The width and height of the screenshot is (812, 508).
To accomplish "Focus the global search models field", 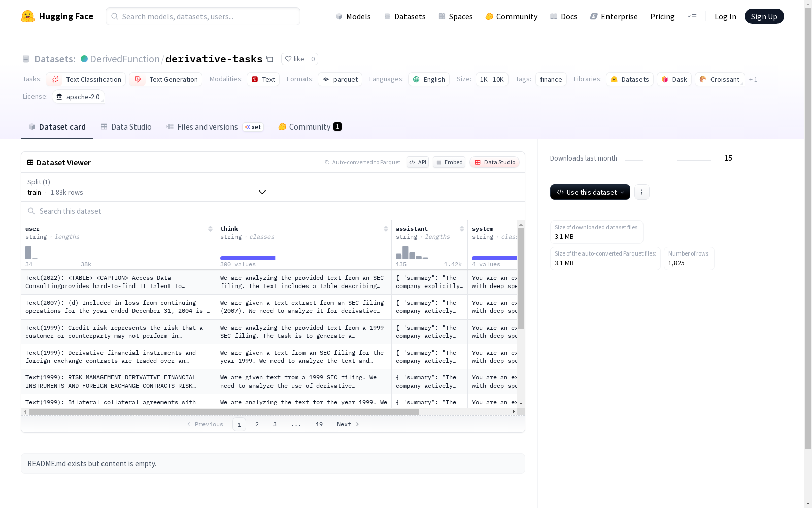I will [x=203, y=16].
